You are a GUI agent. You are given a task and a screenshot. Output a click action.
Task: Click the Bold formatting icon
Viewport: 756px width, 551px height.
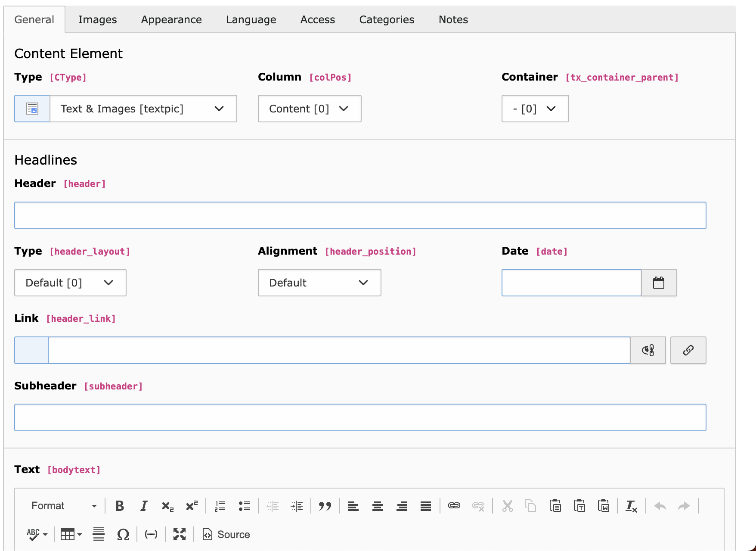coord(120,506)
